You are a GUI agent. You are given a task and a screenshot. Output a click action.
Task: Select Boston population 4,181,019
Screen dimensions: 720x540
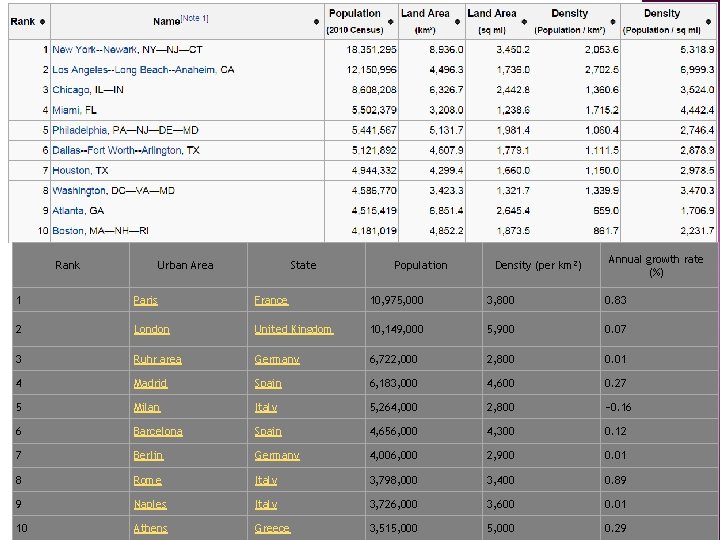(374, 231)
